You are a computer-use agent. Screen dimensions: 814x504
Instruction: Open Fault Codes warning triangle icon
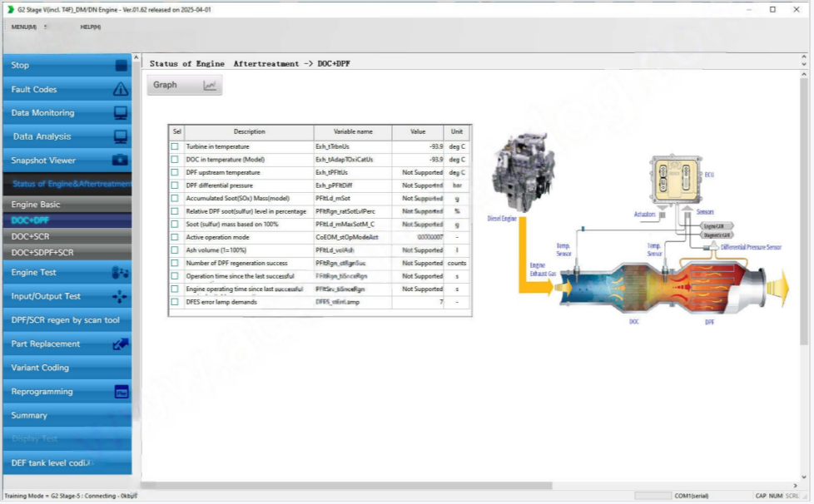(x=121, y=89)
